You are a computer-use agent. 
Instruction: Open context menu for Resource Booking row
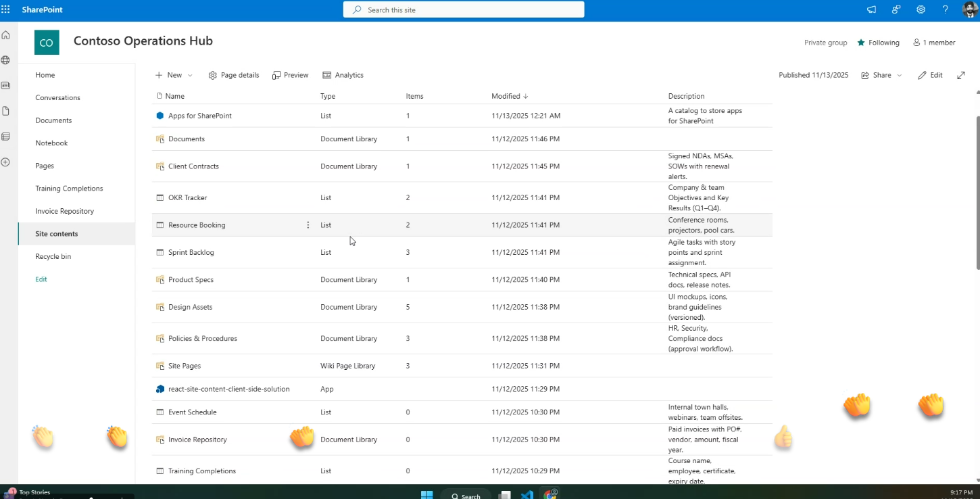308,225
